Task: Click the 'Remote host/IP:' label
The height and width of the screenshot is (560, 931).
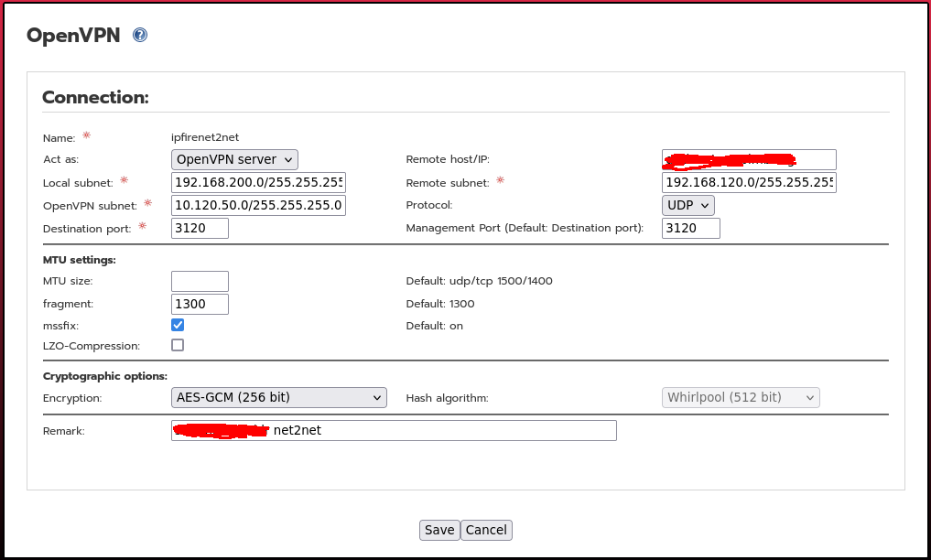Action: [448, 159]
